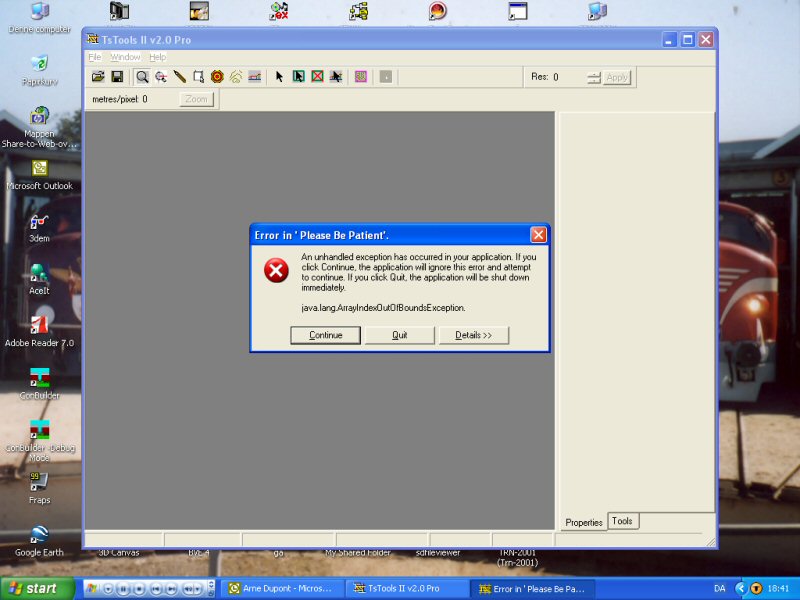Screen dimensions: 800x600
Task: Click the Open file folder icon in toolbar
Action: 98,77
